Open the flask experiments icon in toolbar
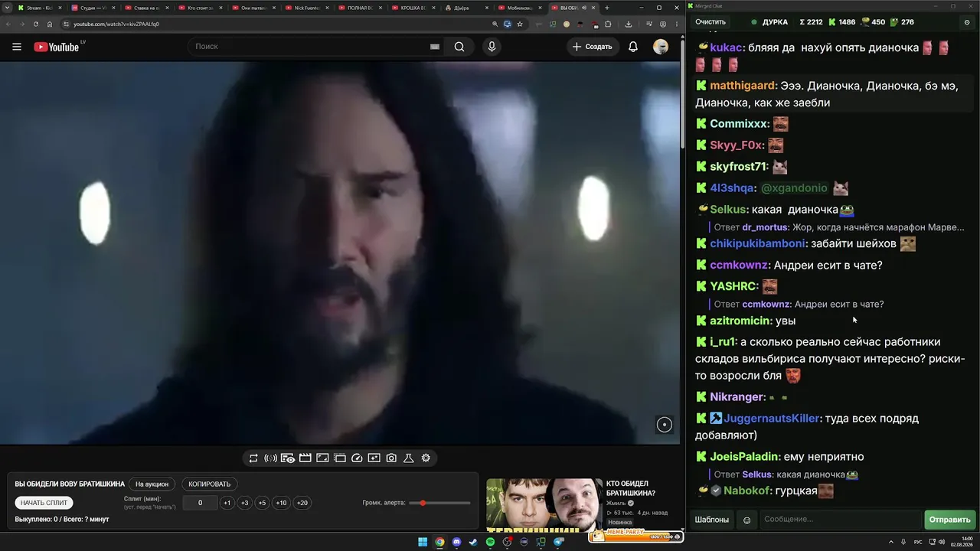This screenshot has height=551, width=980. [x=409, y=458]
